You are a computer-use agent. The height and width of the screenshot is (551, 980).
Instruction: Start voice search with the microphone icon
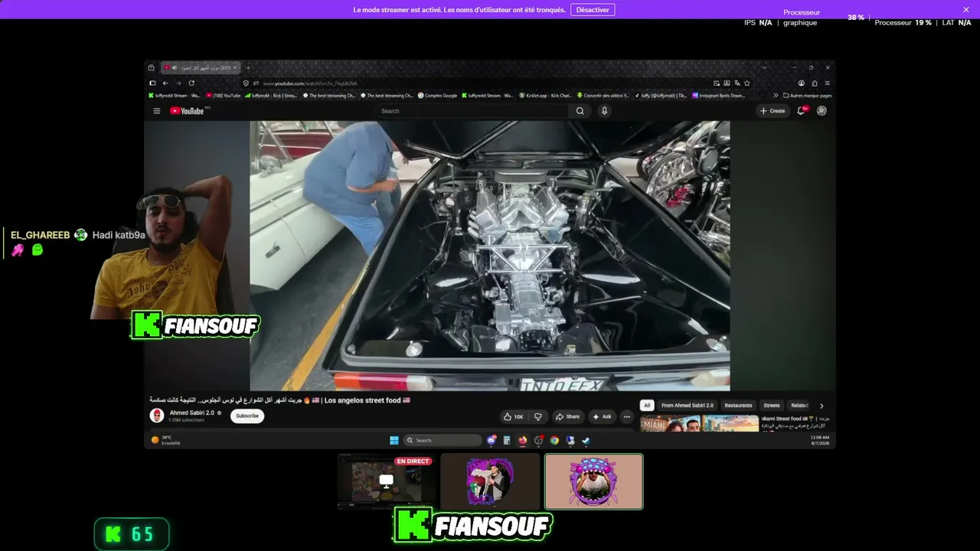(x=604, y=111)
